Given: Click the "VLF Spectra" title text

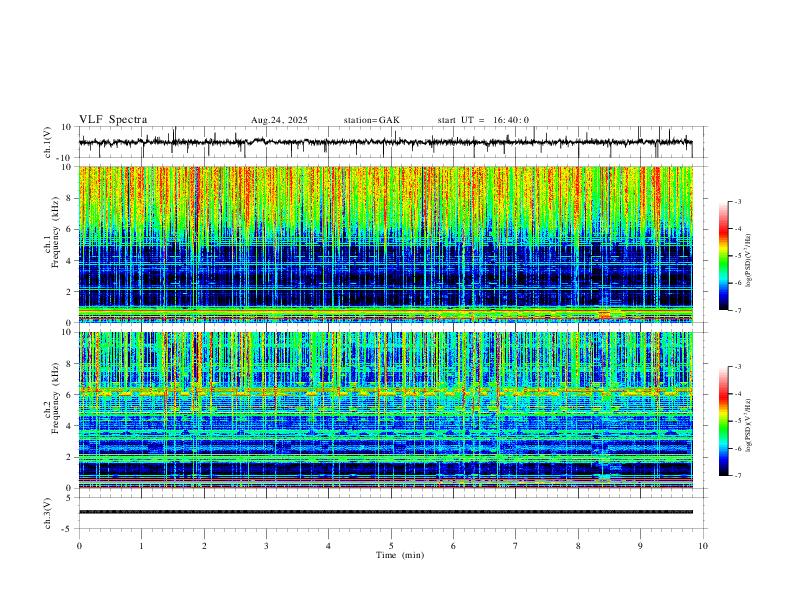Looking at the screenshot, I should (113, 120).
